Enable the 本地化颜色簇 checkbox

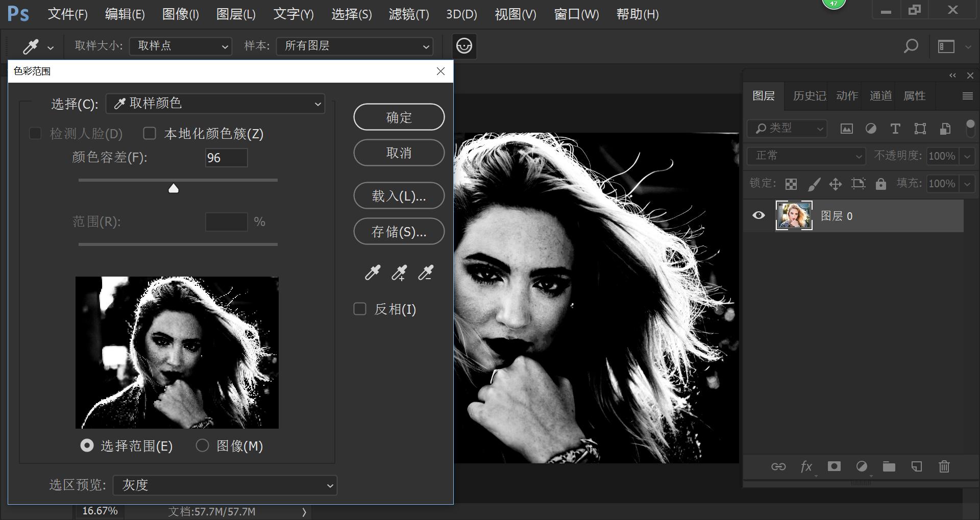coord(150,134)
